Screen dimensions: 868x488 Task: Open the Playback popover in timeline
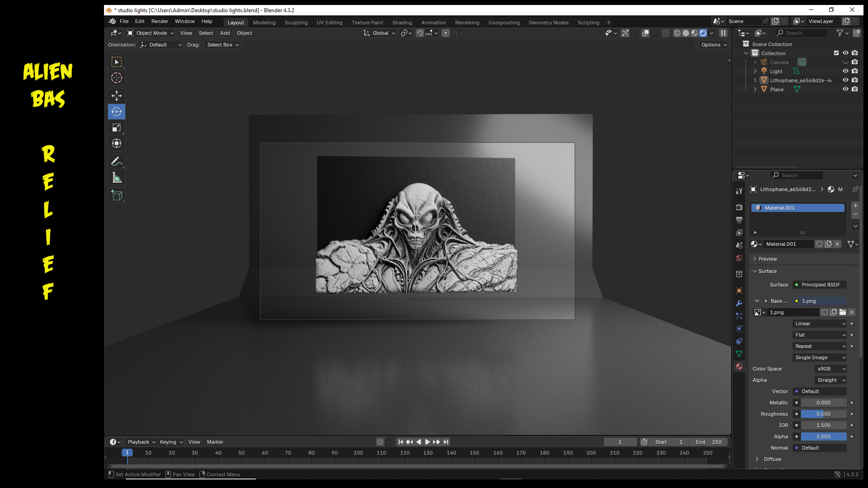[x=141, y=442]
